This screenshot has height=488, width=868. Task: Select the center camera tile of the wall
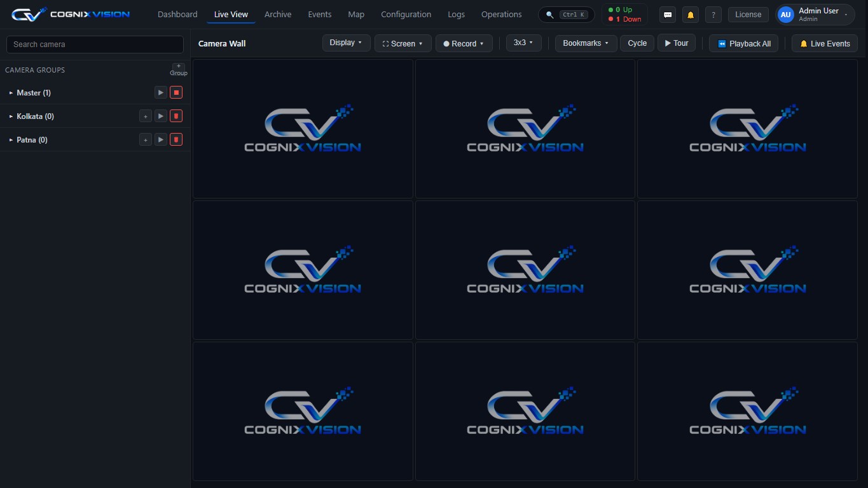click(525, 270)
